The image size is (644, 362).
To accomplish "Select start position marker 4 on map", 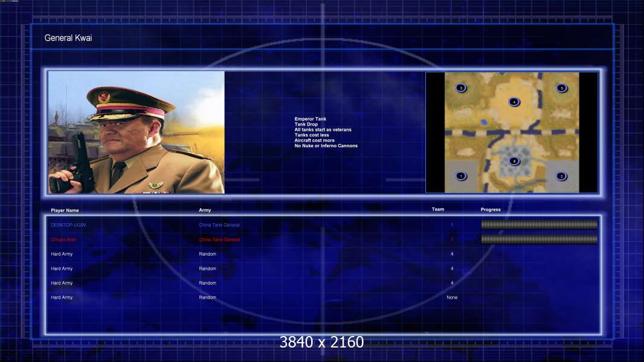I will (x=514, y=102).
